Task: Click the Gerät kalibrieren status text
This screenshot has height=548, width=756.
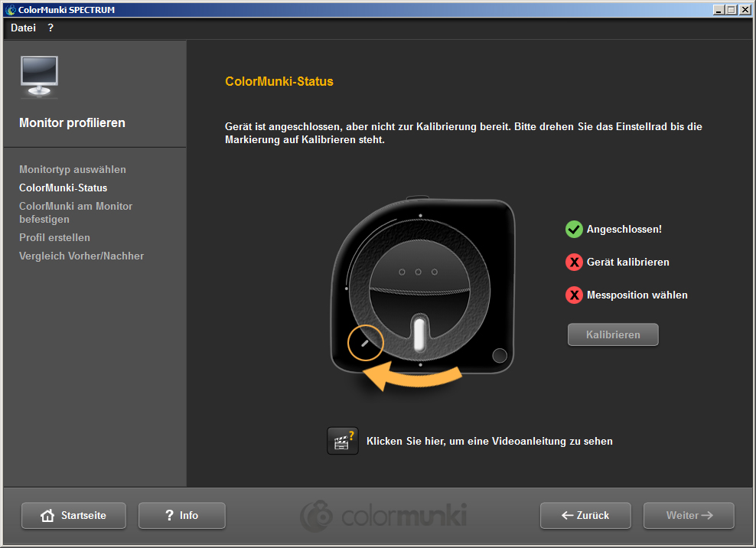Action: pos(627,262)
